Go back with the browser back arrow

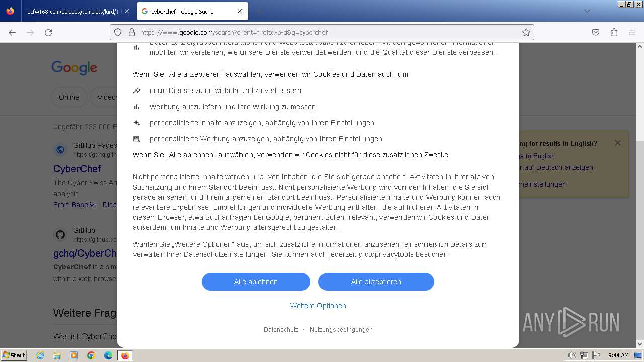pos(12,32)
